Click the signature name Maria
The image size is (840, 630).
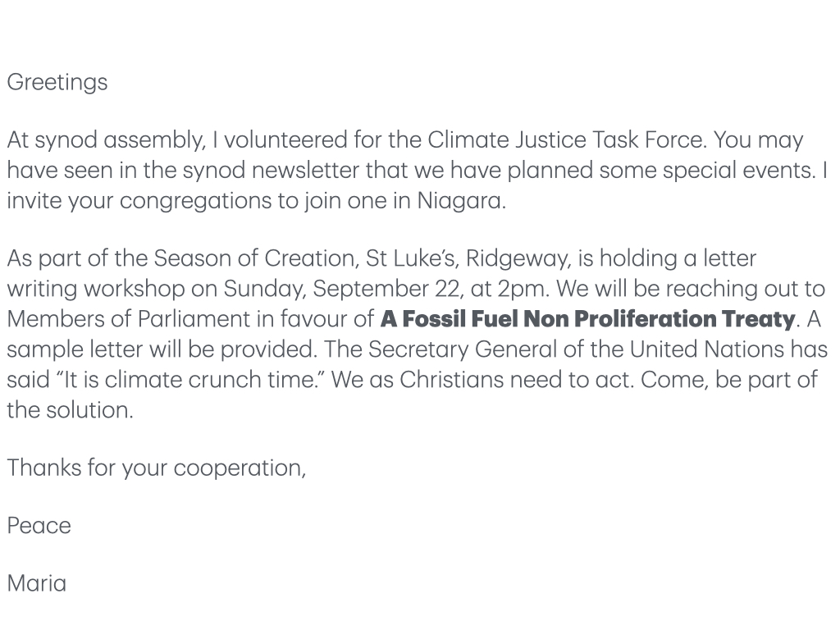(x=36, y=583)
